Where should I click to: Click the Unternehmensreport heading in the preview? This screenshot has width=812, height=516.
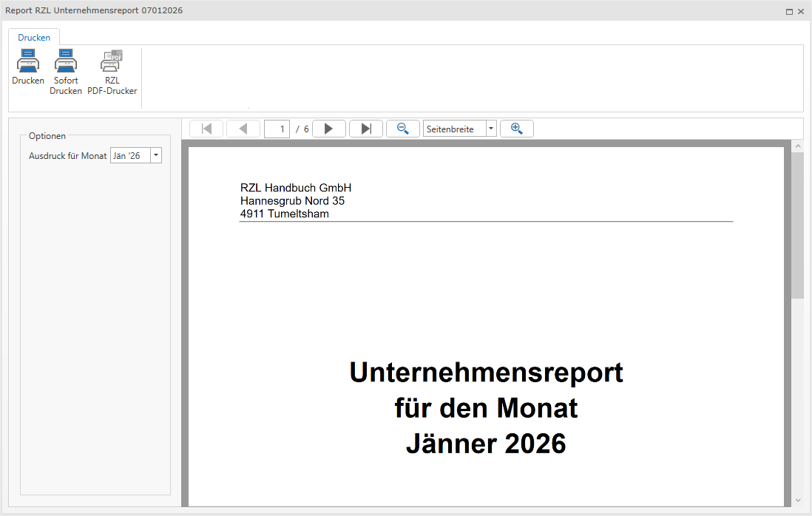[x=486, y=373]
